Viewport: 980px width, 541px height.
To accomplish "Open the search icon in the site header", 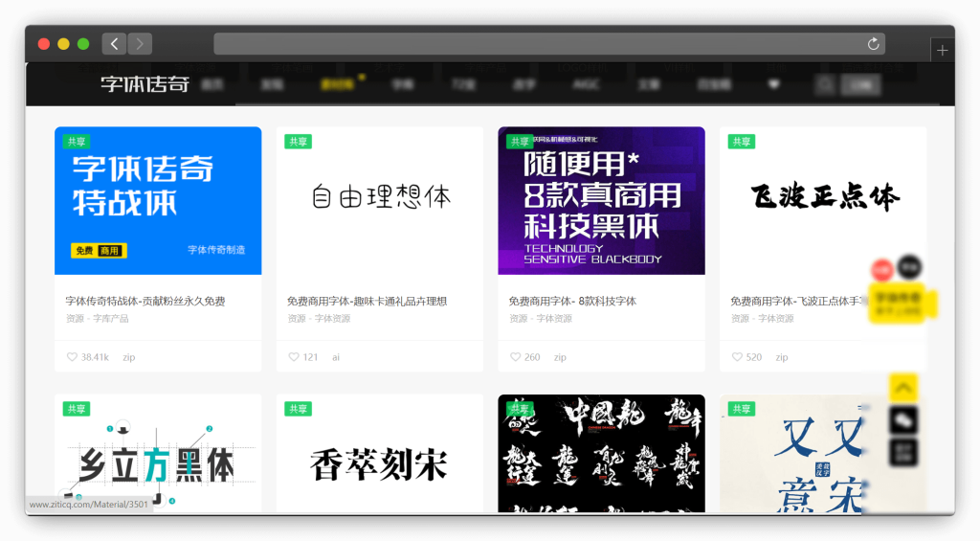I will 826,84.
